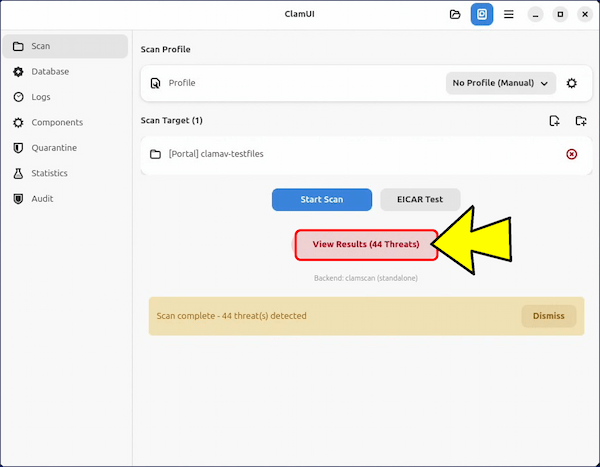Dismiss the scan complete banner

548,316
